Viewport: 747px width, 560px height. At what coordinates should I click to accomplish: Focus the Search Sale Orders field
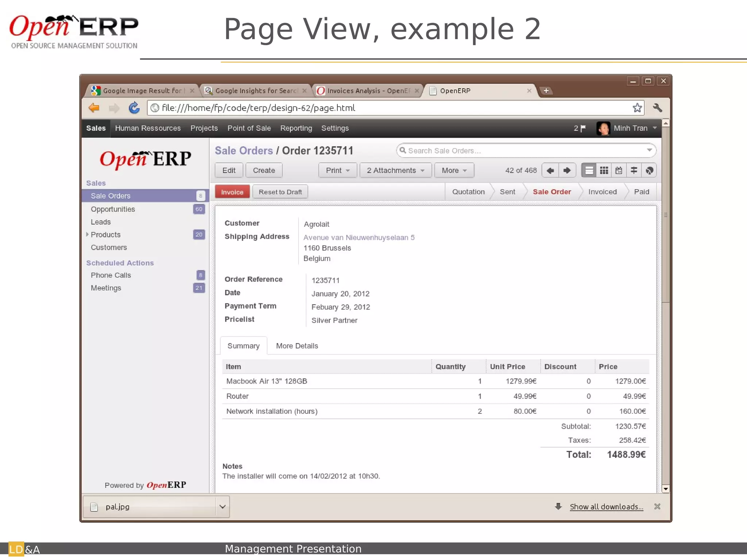[x=526, y=151]
